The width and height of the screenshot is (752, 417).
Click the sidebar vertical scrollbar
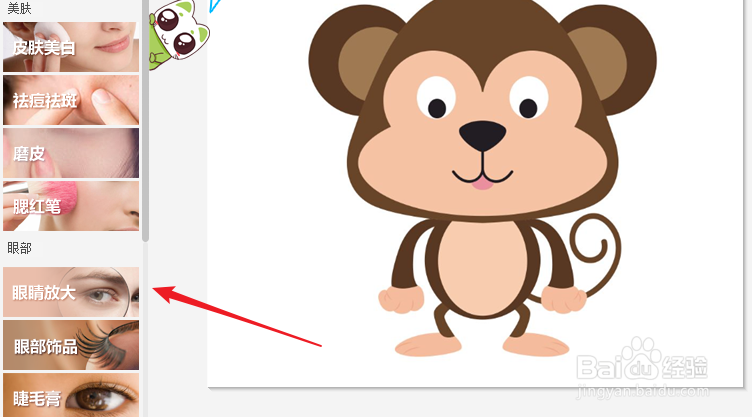pos(146,120)
